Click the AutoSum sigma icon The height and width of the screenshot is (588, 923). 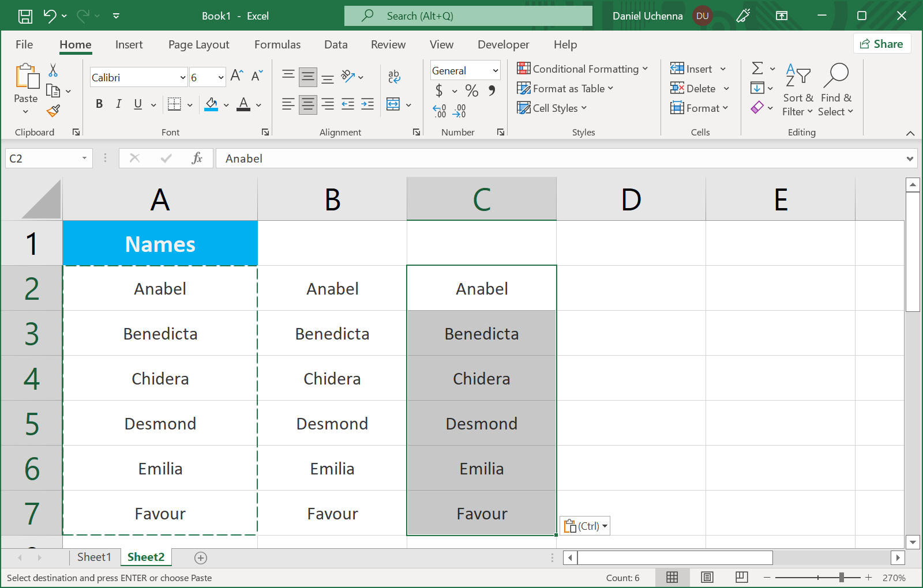pos(757,69)
